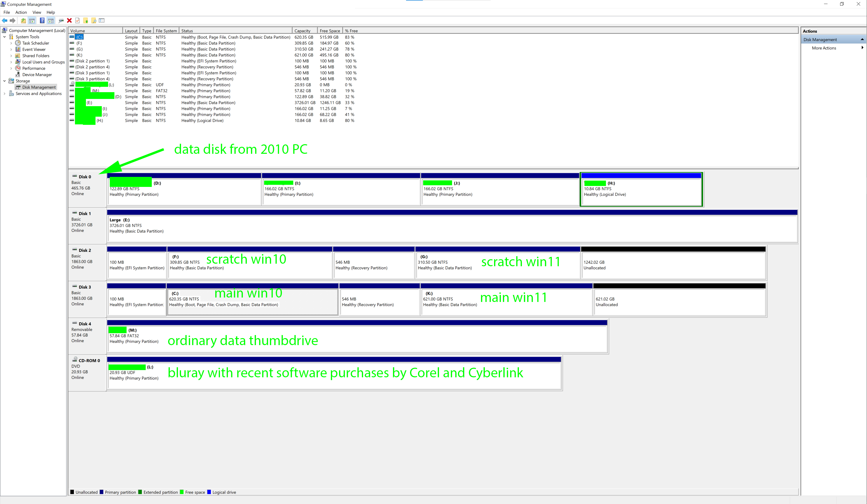
Task: Select the Disk Management tree icon
Action: 18,87
